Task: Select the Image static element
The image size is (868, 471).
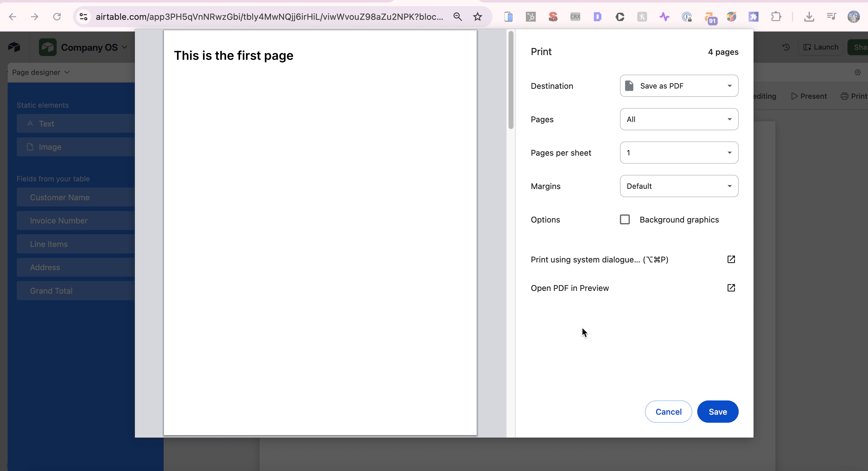Action: point(50,147)
